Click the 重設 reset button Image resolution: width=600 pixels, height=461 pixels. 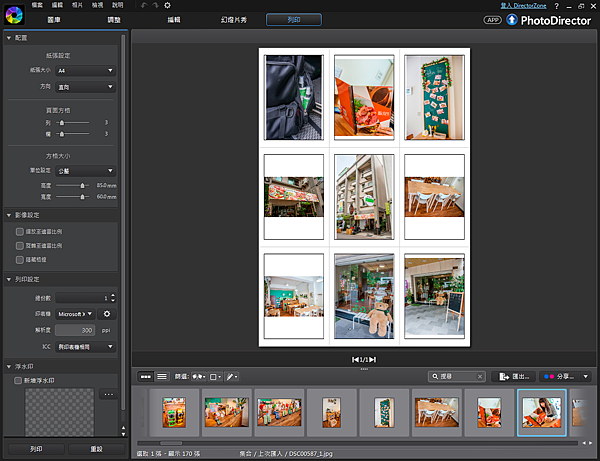pos(97,450)
